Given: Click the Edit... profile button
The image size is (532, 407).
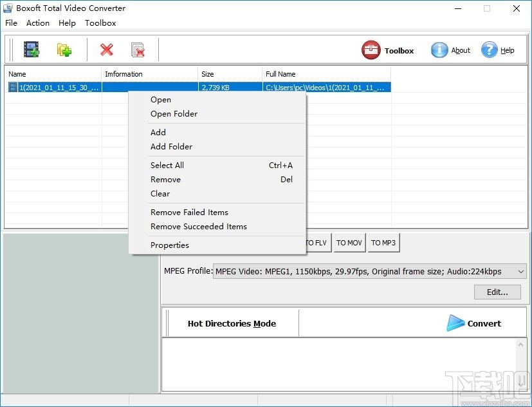Looking at the screenshot, I should tap(497, 292).
